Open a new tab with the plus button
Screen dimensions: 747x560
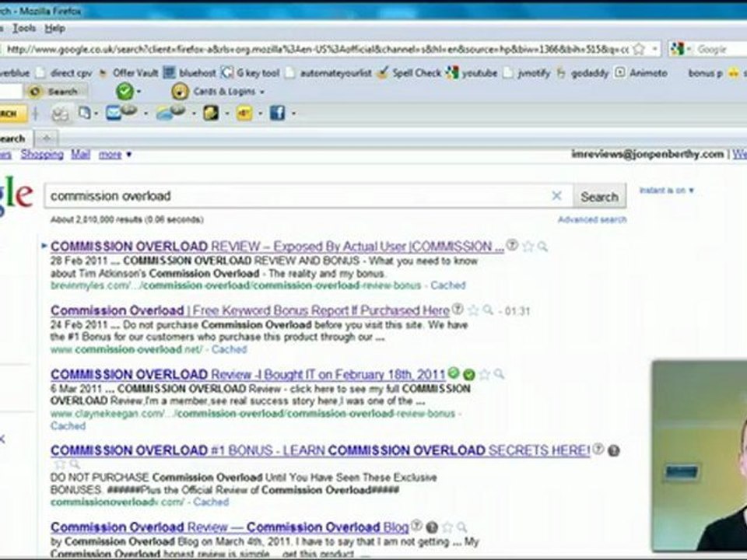click(x=46, y=138)
